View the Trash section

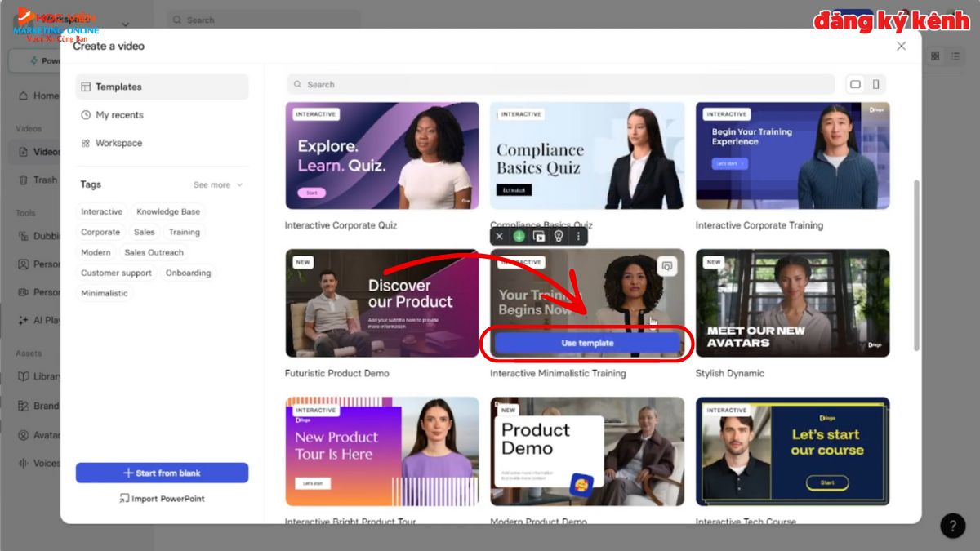coord(38,180)
